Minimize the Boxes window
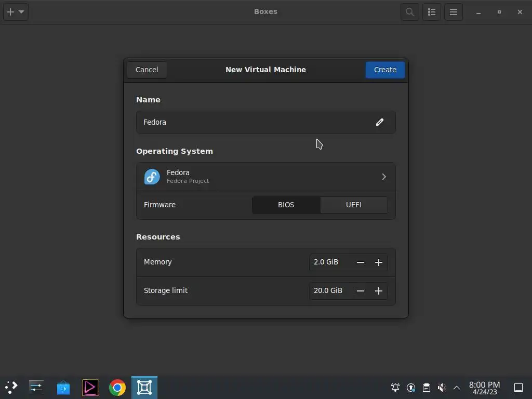The width and height of the screenshot is (532, 399). click(478, 12)
